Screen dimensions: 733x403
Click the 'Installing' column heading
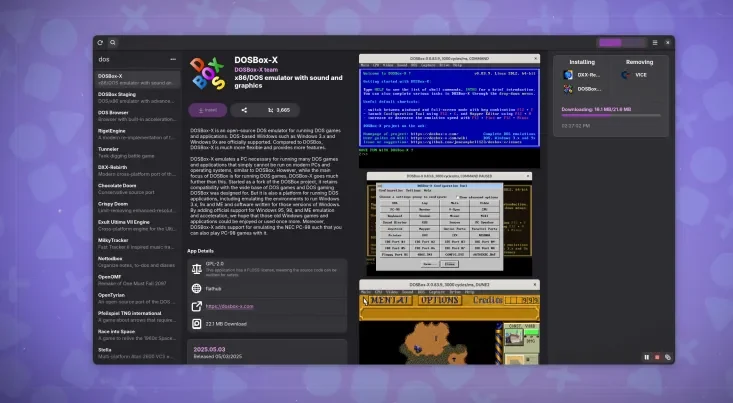coord(582,62)
